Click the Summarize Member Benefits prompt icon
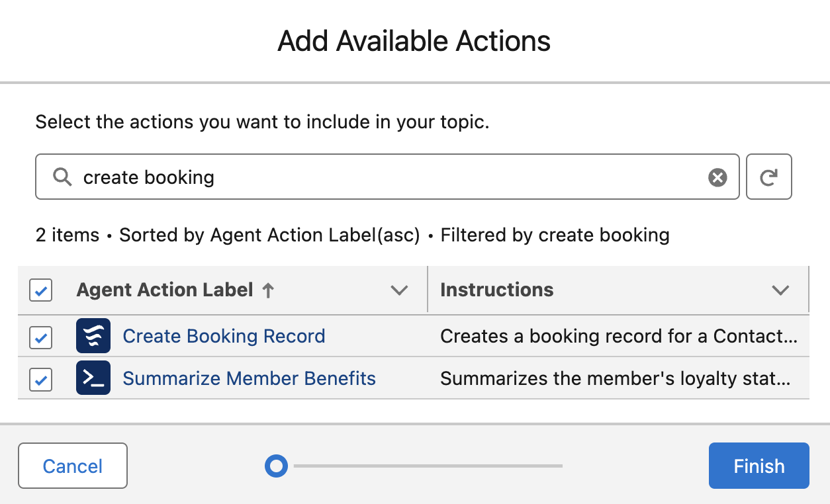 coord(93,378)
